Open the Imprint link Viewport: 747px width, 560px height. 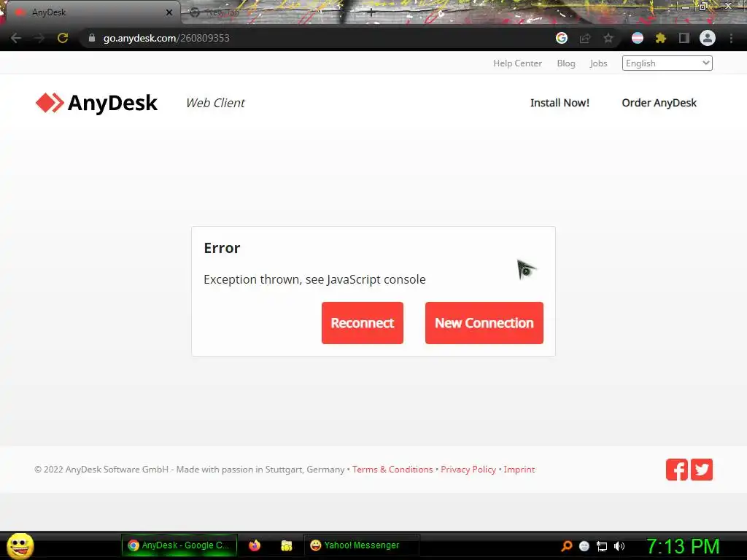pos(519,470)
